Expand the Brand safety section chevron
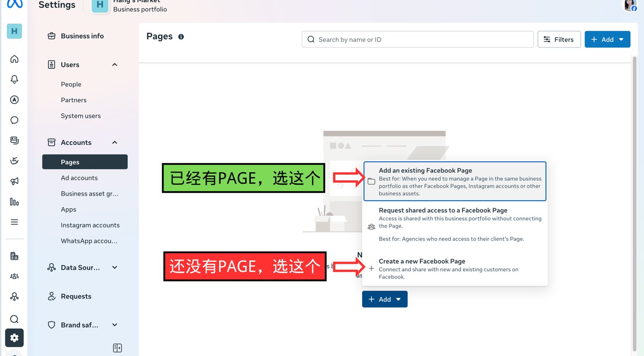The width and height of the screenshot is (644, 356). [115, 325]
